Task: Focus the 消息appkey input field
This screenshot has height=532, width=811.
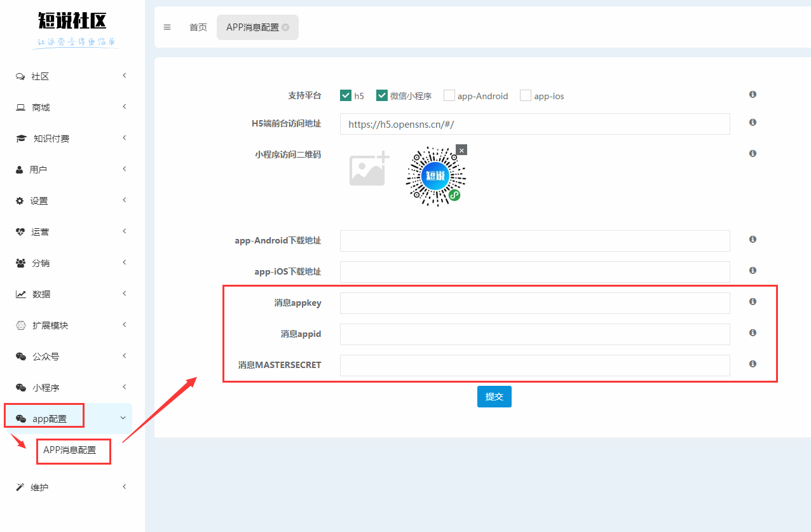Action: 535,303
